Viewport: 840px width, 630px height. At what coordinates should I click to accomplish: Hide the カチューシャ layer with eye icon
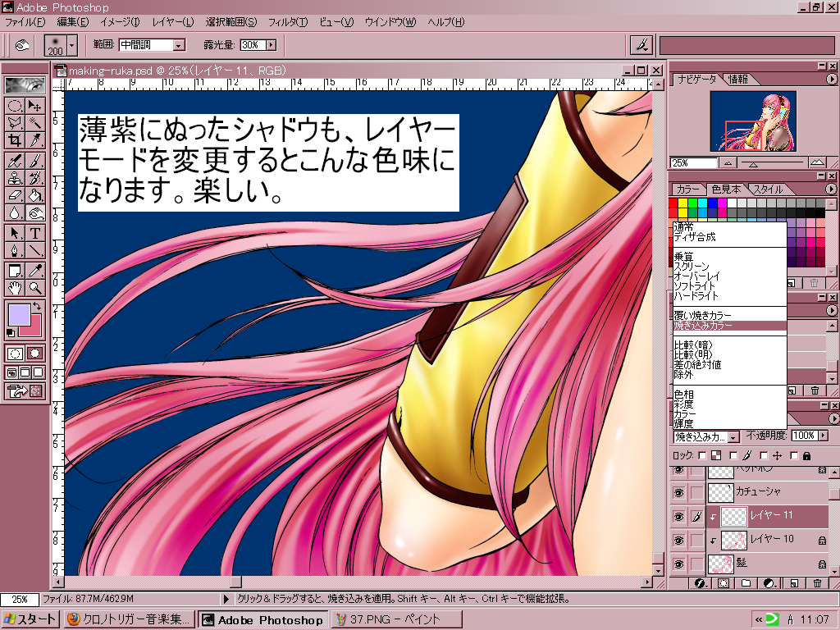(x=678, y=491)
